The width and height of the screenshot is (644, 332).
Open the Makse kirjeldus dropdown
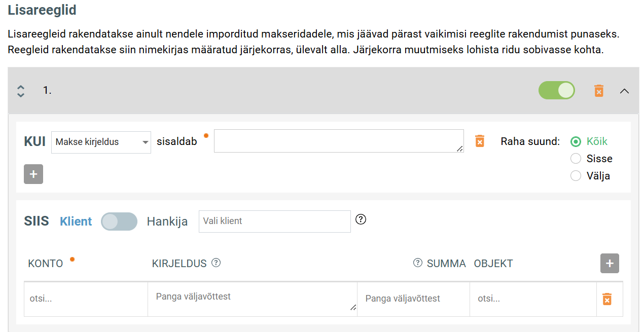click(101, 142)
